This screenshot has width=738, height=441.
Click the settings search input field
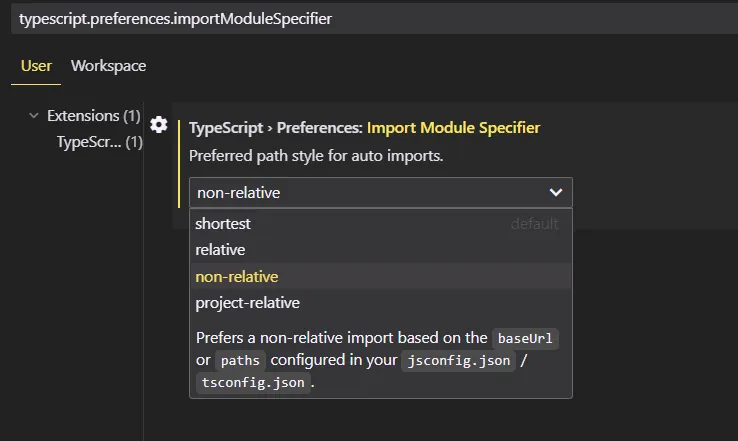pos(374,19)
